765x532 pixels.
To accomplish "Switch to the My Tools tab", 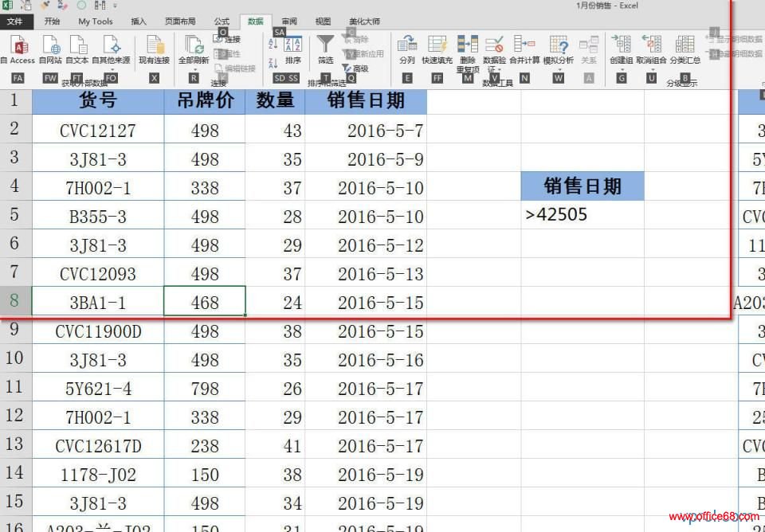I will coord(96,22).
